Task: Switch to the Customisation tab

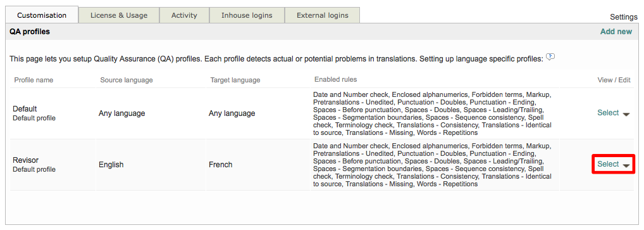Action: pos(42,15)
